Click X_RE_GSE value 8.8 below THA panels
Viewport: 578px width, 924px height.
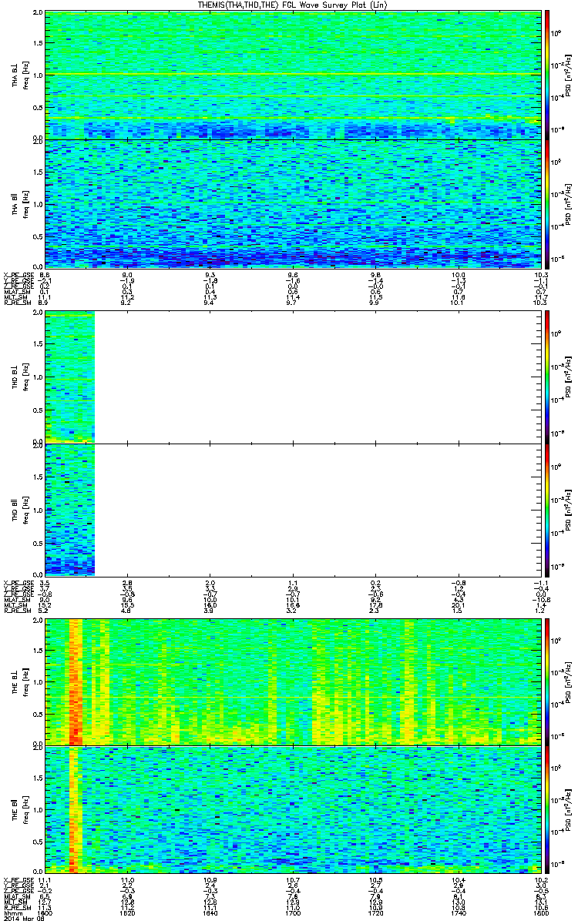coord(45,275)
